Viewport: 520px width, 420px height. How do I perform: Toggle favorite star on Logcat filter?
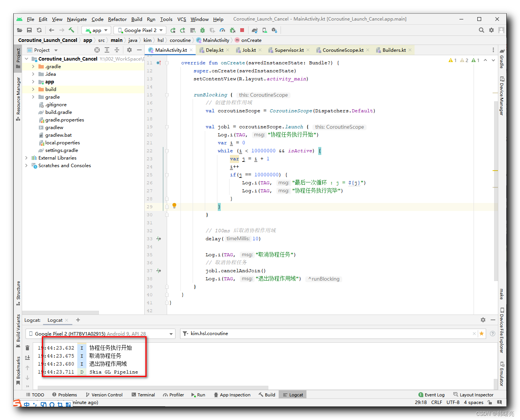pos(482,334)
